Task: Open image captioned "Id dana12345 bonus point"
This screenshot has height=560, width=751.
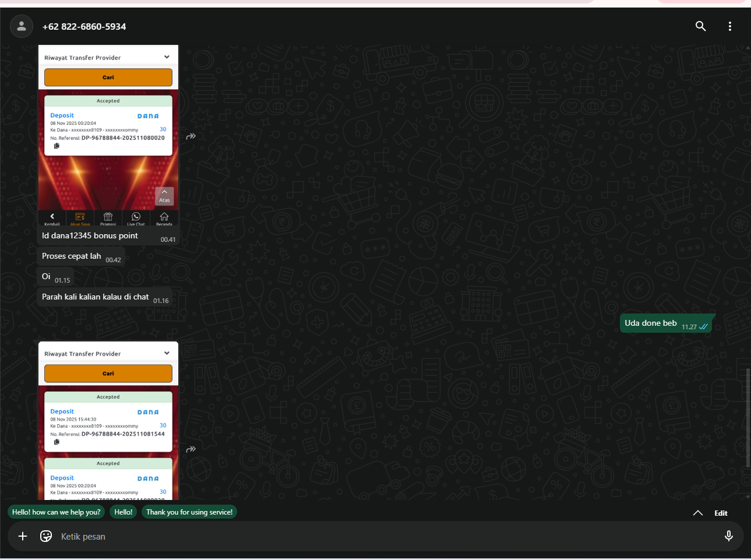Action: [108, 136]
